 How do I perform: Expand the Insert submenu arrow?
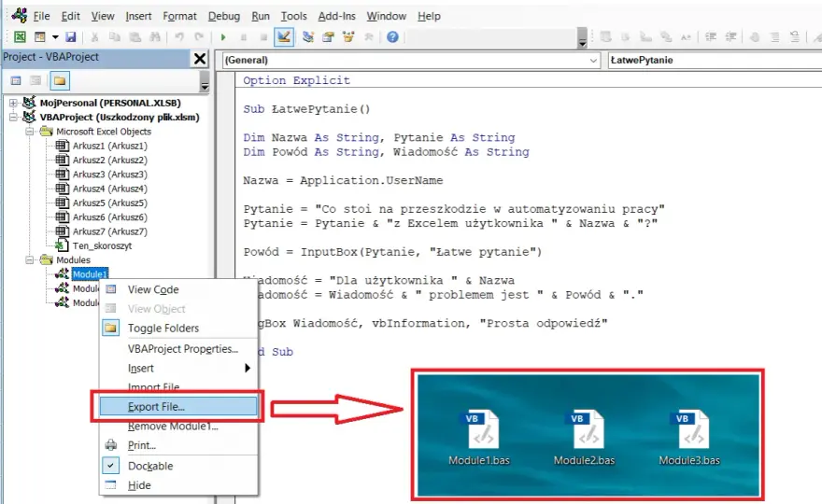[x=248, y=369]
